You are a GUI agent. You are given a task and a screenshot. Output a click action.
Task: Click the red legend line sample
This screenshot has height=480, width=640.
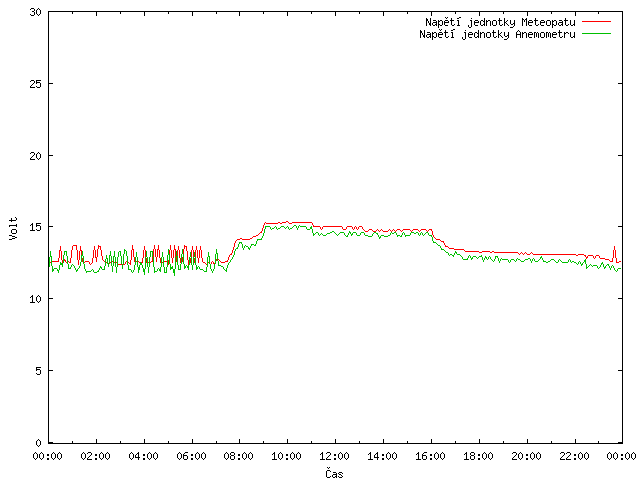(596, 22)
